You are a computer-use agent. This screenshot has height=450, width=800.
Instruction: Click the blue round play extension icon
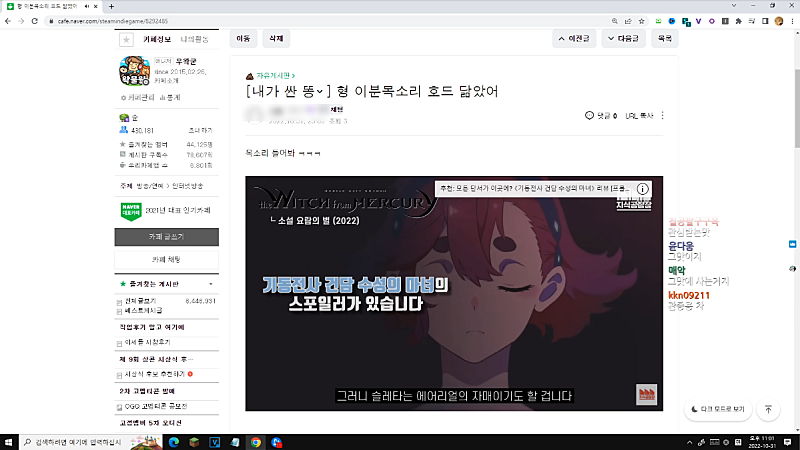tap(672, 21)
